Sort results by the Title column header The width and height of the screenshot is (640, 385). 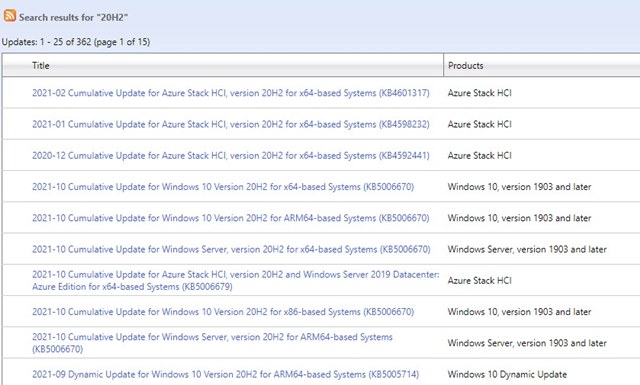point(41,65)
